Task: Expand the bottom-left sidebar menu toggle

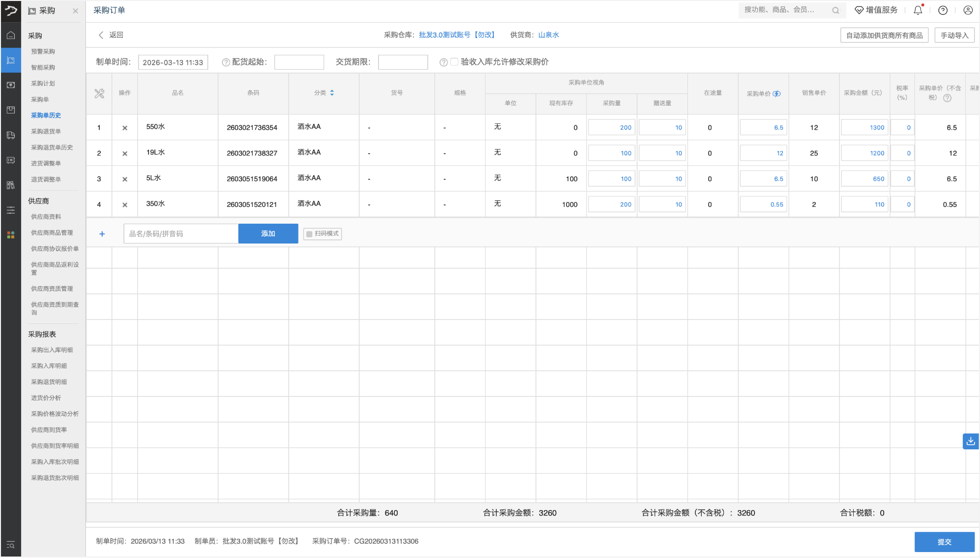Action: pos(11,545)
